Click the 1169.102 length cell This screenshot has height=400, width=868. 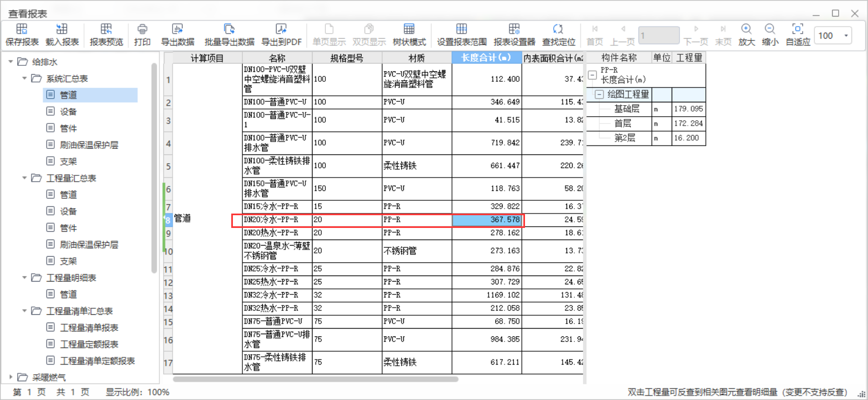[487, 295]
